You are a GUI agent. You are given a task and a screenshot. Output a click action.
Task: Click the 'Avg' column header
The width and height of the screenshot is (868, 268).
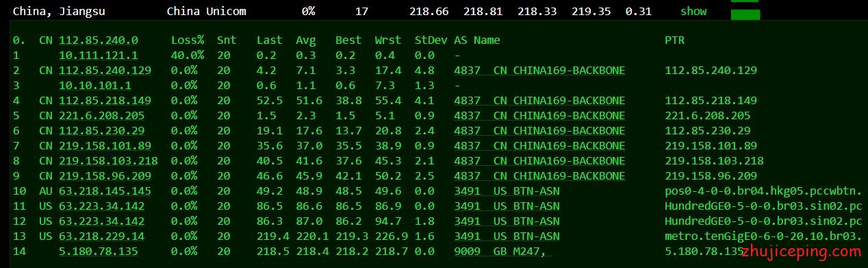pyautogui.click(x=306, y=40)
